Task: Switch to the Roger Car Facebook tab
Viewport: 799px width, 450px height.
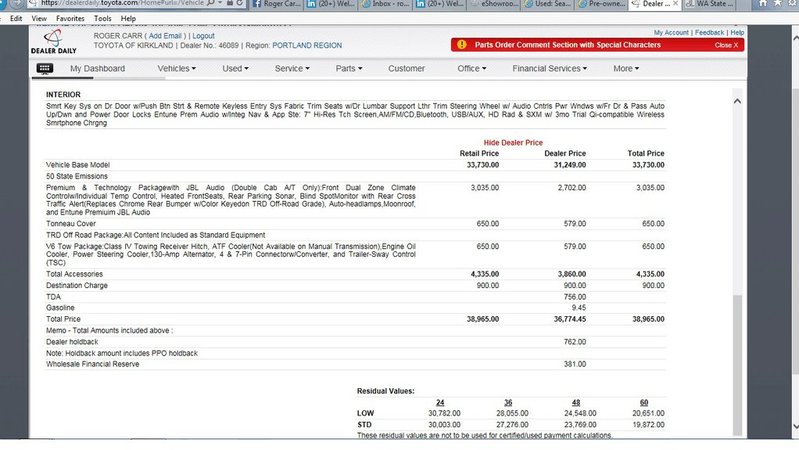Action: [276, 4]
